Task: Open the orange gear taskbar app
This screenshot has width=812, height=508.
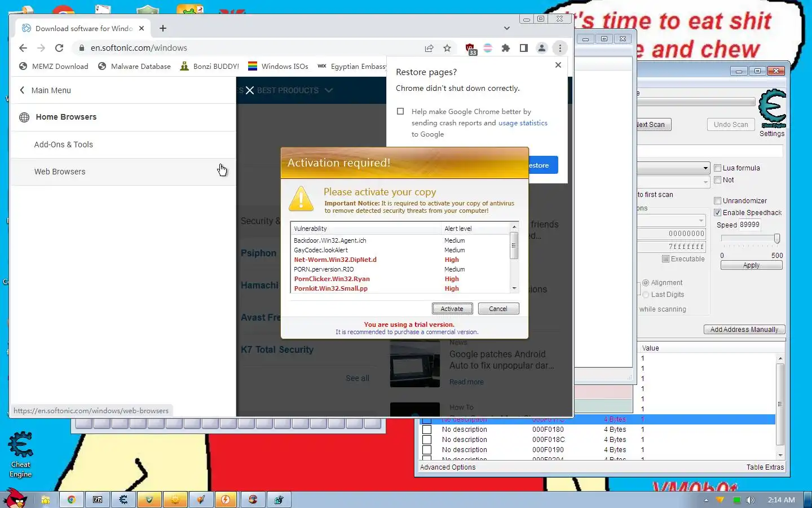Action: (x=175, y=500)
